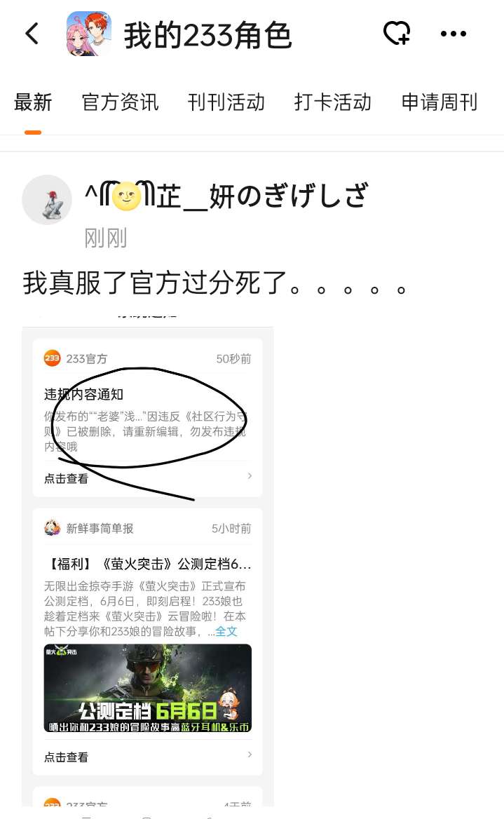Expand 违规内容通知 card chevron arrow
The width and height of the screenshot is (504, 819).
coord(250,476)
